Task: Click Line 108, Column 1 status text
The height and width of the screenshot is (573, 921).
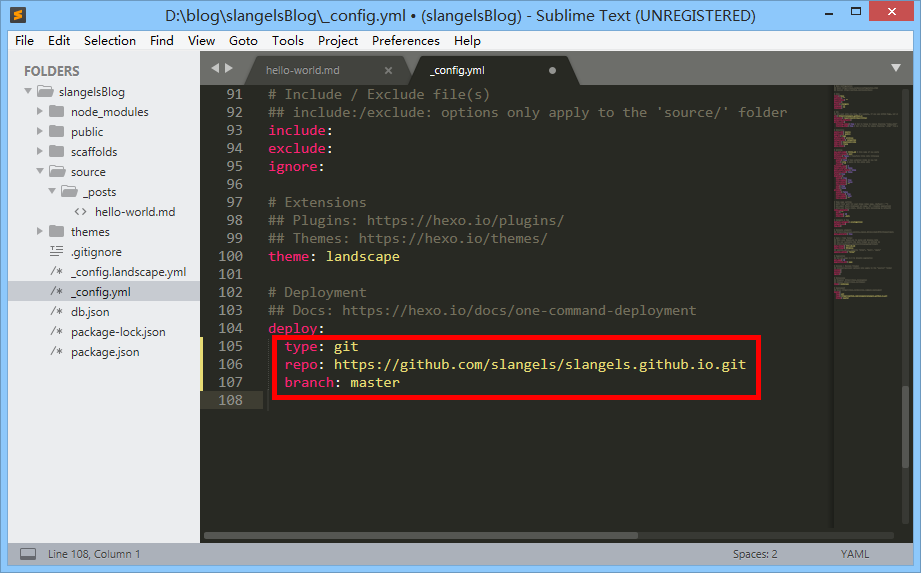Action: click(94, 554)
